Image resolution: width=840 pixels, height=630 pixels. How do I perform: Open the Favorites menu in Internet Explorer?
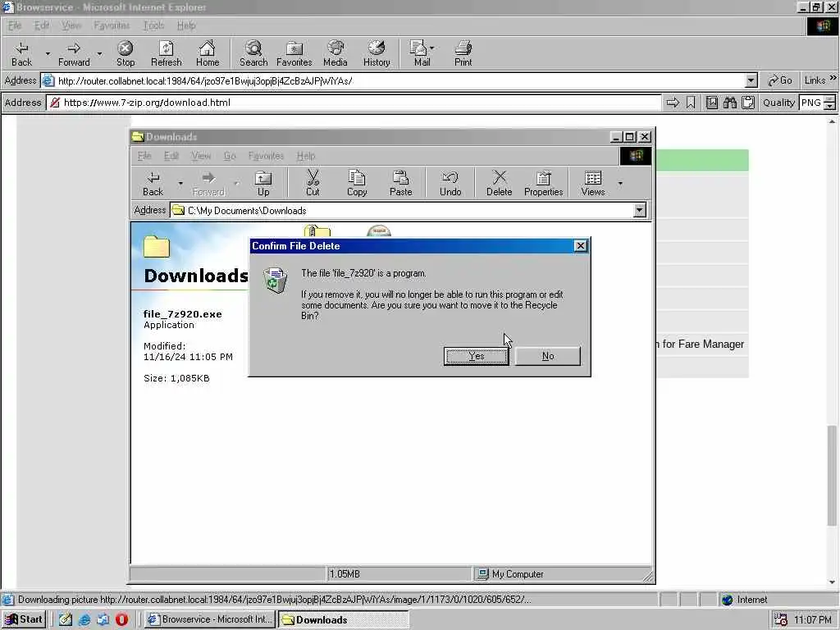click(112, 25)
